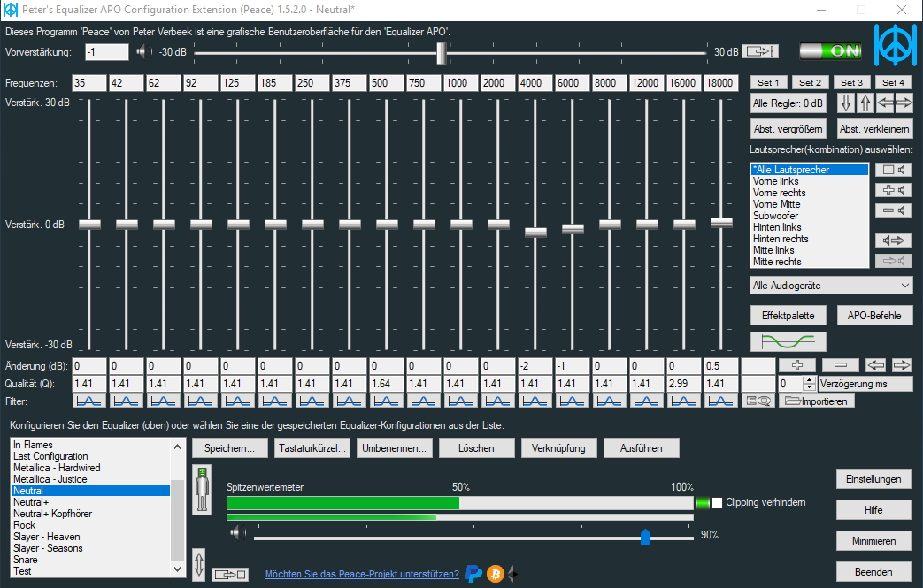Move band right with lower arrow button
923x588 pixels.
pos(901,365)
